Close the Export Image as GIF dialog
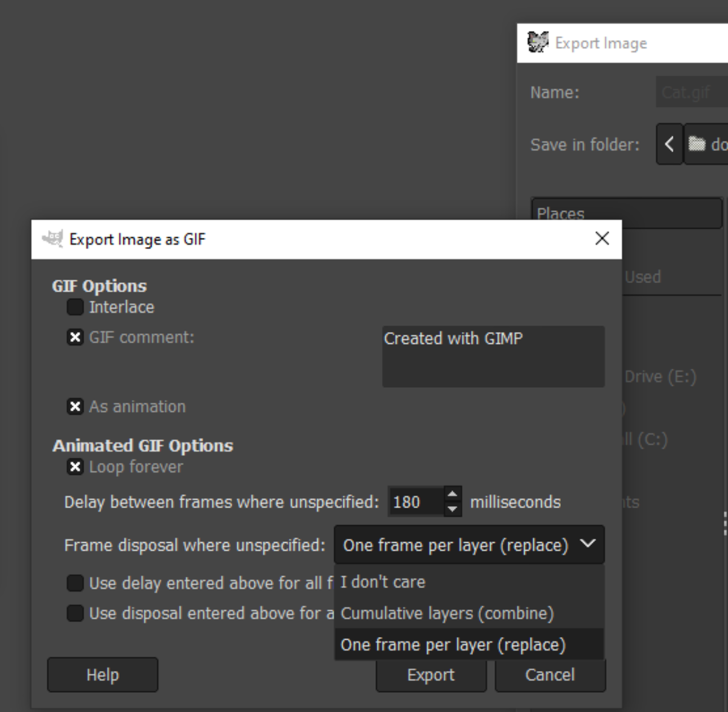Image resolution: width=728 pixels, height=712 pixels. point(602,239)
